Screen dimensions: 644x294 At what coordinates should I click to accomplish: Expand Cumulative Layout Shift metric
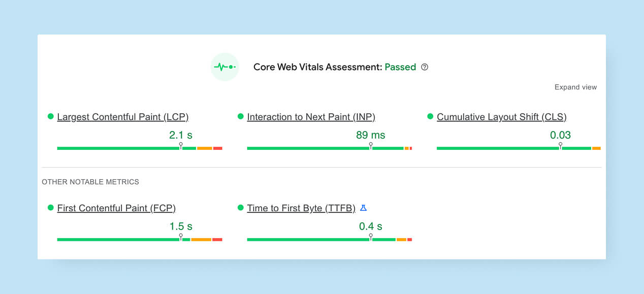click(501, 117)
